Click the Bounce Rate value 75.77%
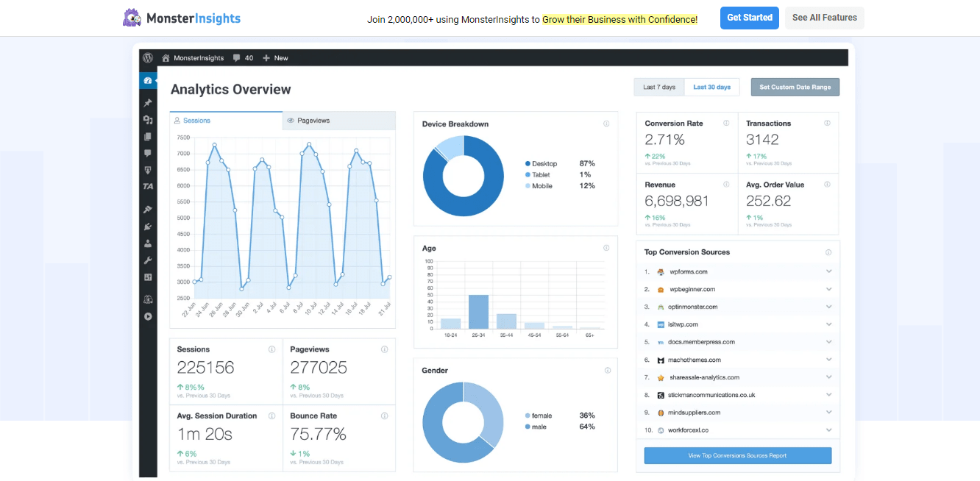 click(x=318, y=434)
